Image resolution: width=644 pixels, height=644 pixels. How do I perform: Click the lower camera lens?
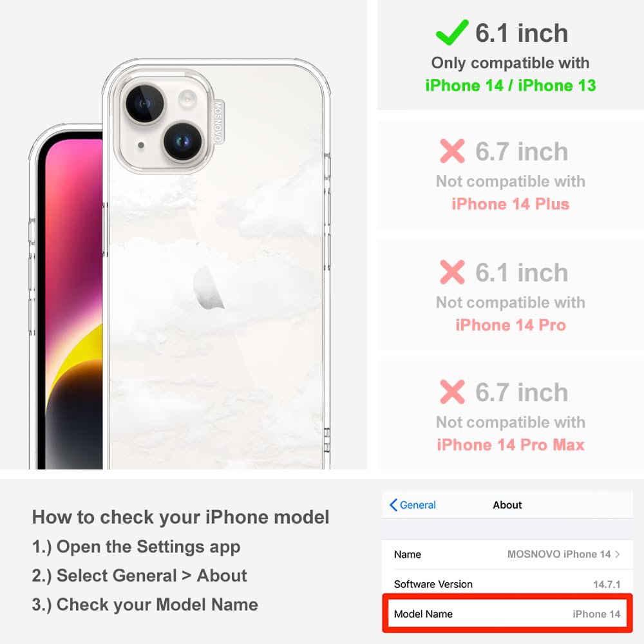point(183,142)
